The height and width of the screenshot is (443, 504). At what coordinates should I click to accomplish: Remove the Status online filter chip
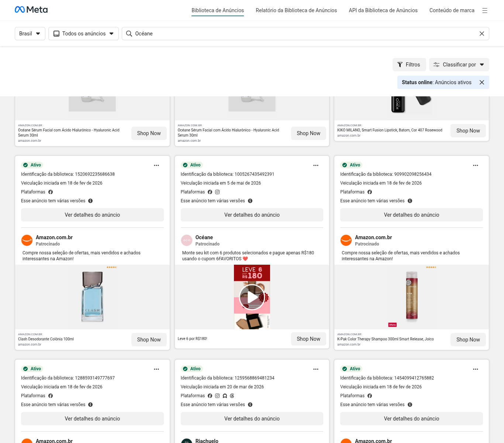point(482,82)
